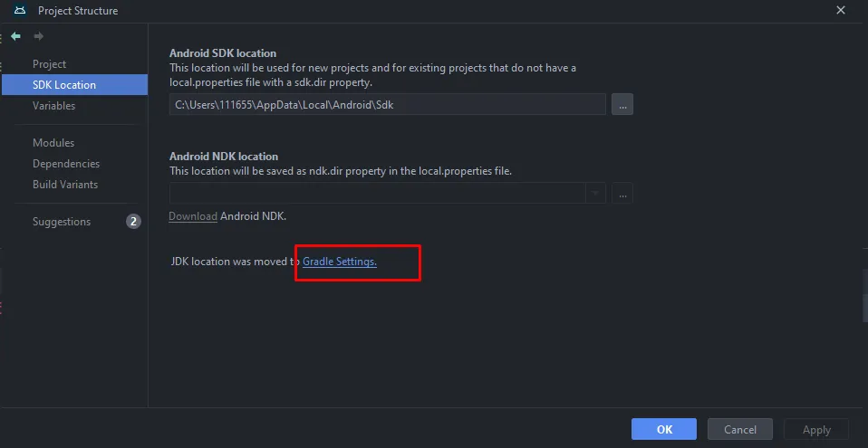Image resolution: width=868 pixels, height=448 pixels.
Task: Select the Project section
Action: point(49,64)
